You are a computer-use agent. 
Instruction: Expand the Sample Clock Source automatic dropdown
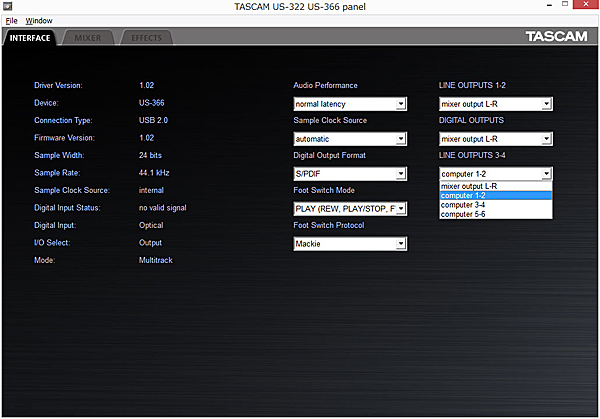coord(350,139)
